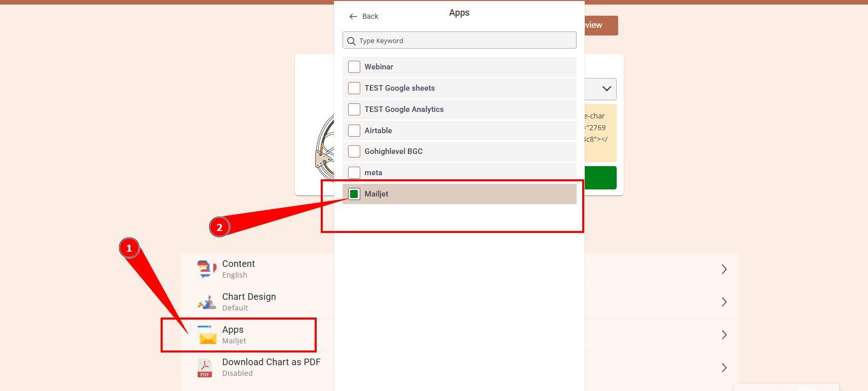Expand the Chart Design row chevron
The height and width of the screenshot is (391, 868).
[x=724, y=302]
